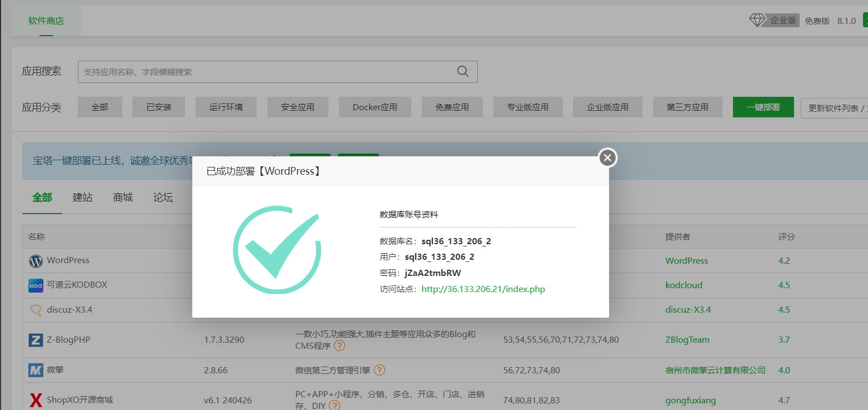Click the help icon beside Z-BlogPHP description
This screenshot has width=868, height=410.
tap(340, 345)
